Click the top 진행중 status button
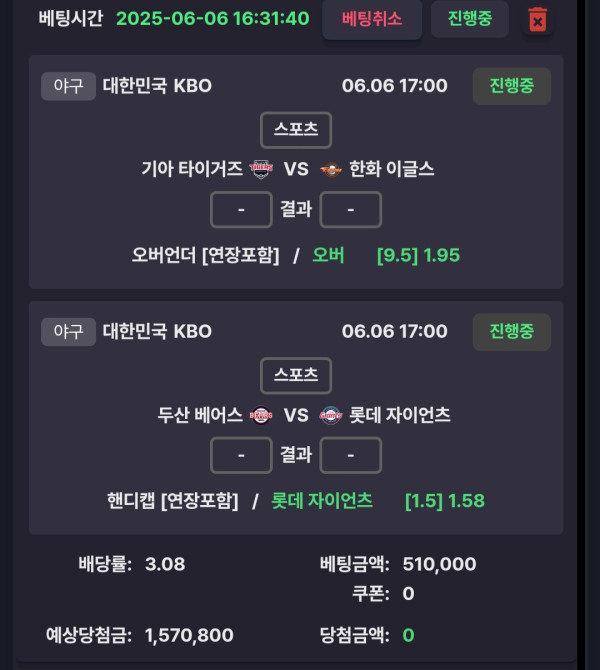The image size is (600, 670). pos(470,19)
